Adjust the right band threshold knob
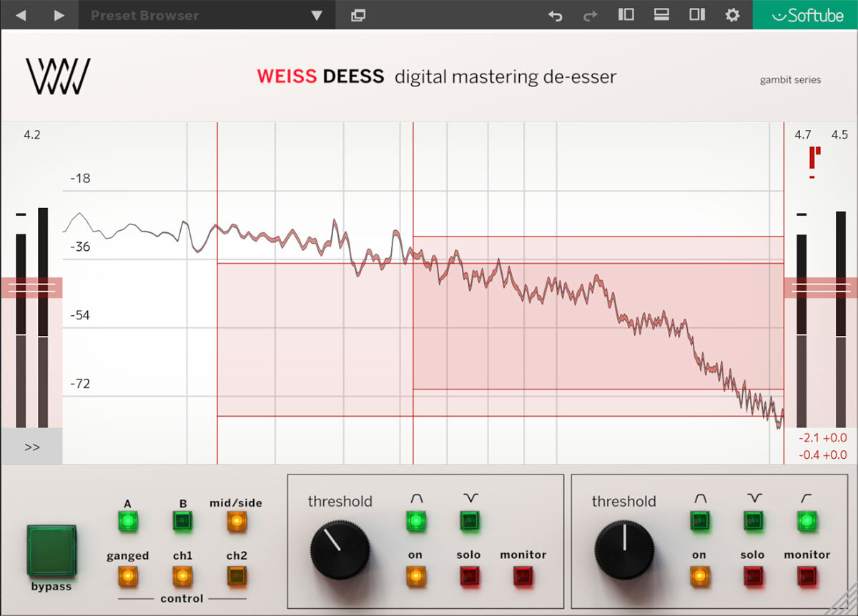The image size is (858, 616). pyautogui.click(x=624, y=550)
